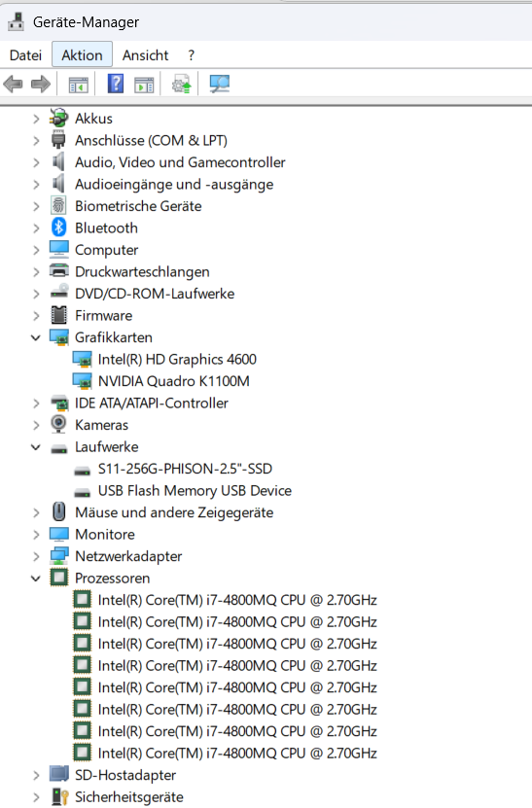The image size is (532, 808).
Task: Show or hide the console tree pane icon
Action: [x=79, y=85]
